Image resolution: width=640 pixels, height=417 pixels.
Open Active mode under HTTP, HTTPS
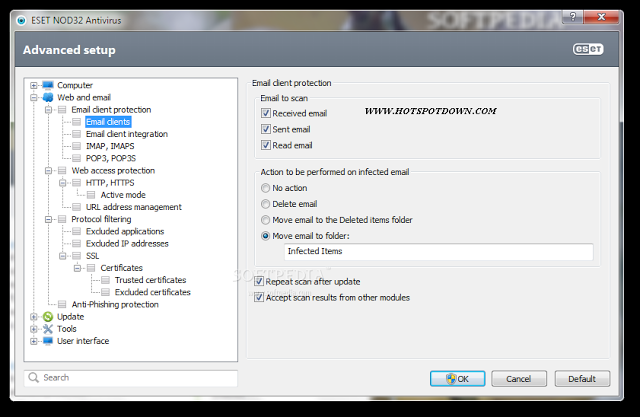pyautogui.click(x=123, y=195)
